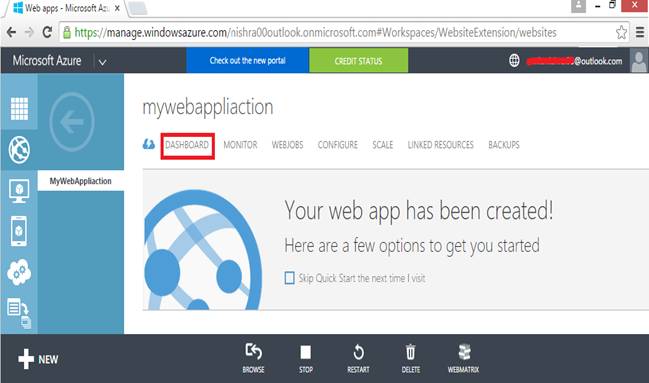Bookmark the page with the star icon
649x383 pixels.
click(x=621, y=32)
